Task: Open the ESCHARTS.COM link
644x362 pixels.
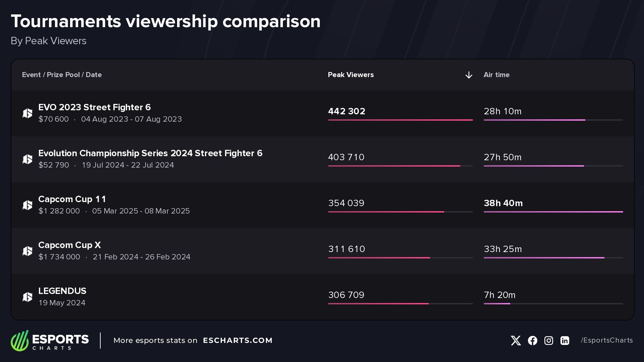Action: pos(237,341)
